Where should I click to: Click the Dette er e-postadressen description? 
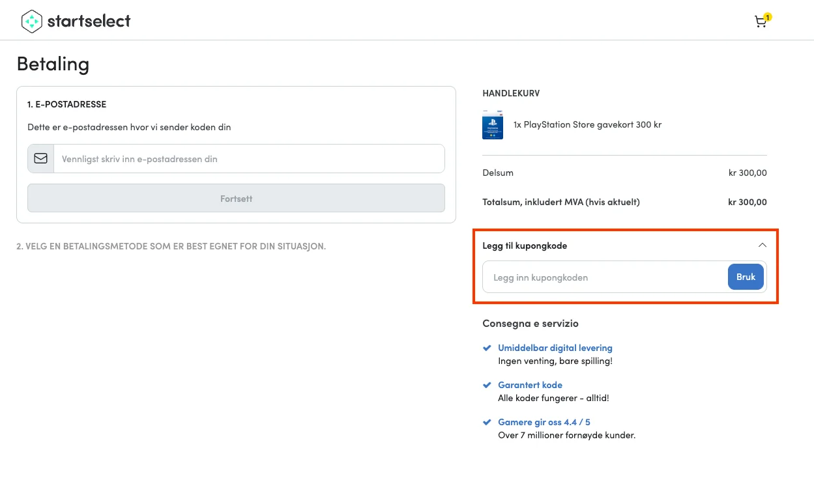coord(129,127)
